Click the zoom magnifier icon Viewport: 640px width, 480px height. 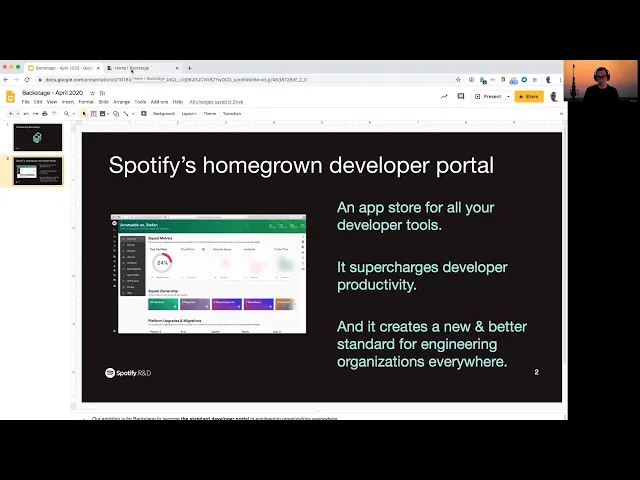(x=67, y=113)
